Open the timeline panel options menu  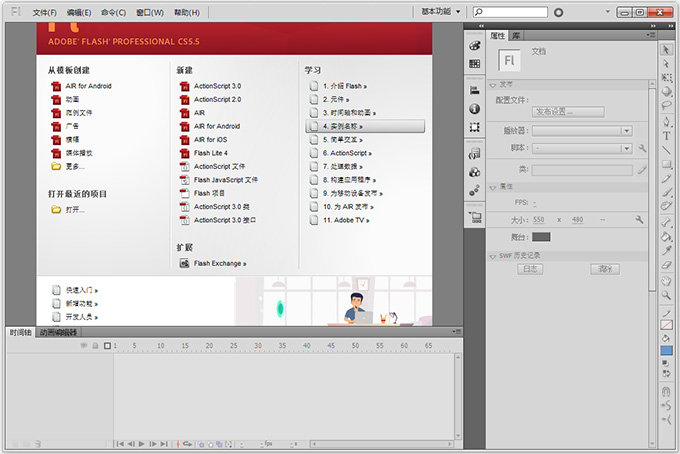(x=457, y=332)
